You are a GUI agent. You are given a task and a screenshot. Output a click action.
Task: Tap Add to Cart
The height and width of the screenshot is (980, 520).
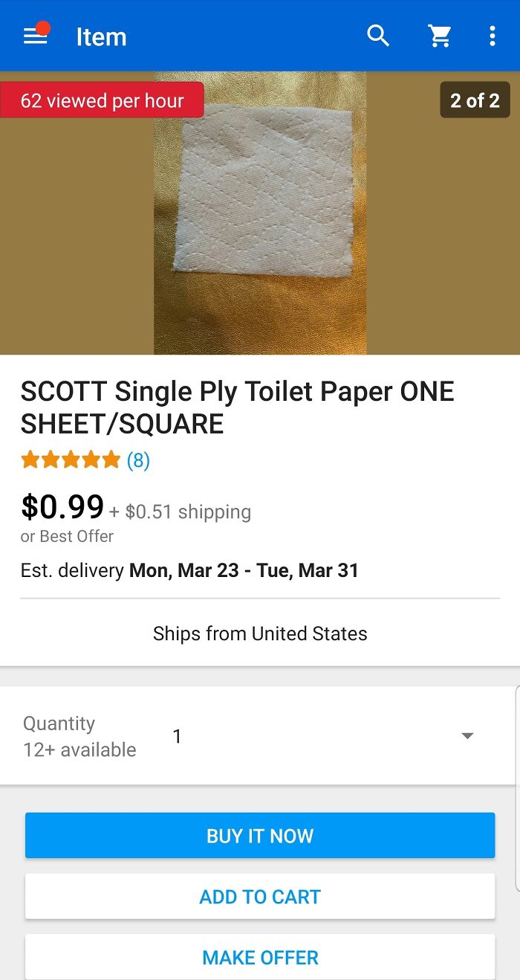click(260, 897)
